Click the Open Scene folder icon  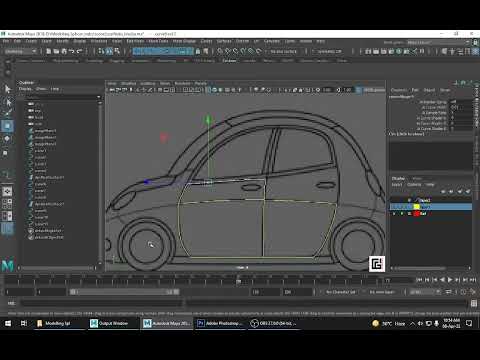pos(56,51)
